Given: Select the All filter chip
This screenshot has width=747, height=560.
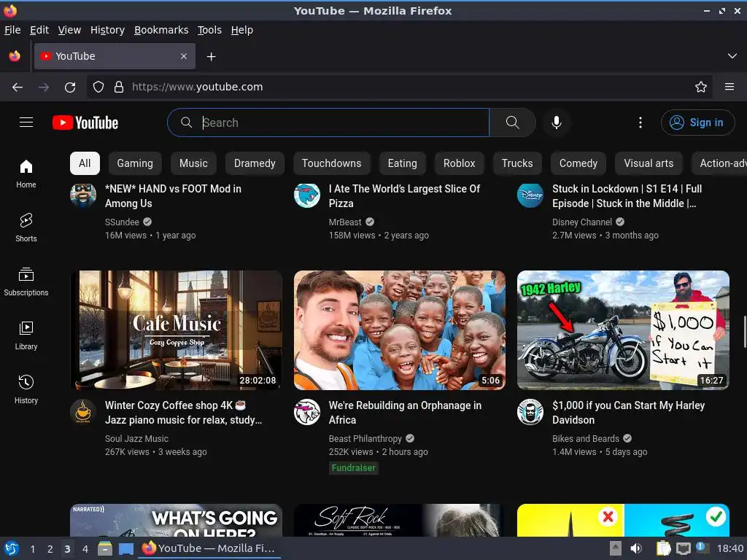Looking at the screenshot, I should (85, 163).
